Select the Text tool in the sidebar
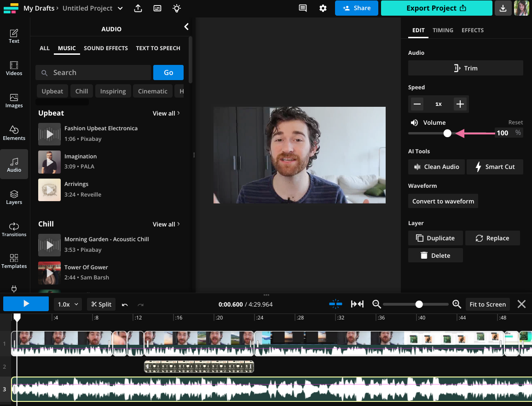The height and width of the screenshot is (406, 532). point(14,36)
